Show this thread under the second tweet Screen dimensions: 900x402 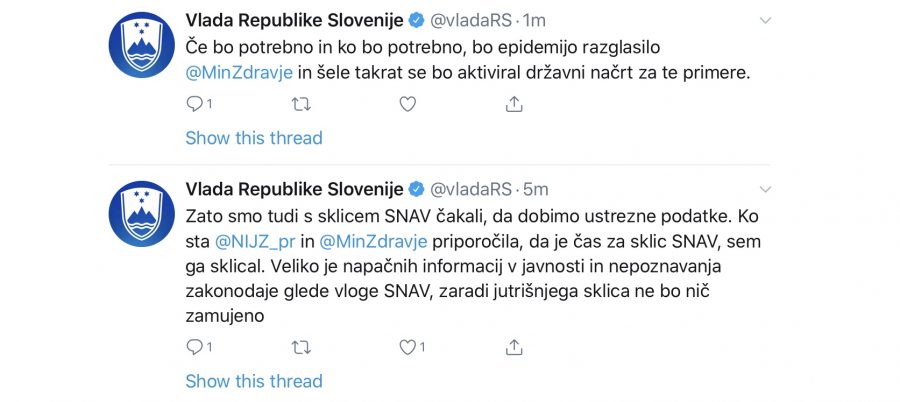(254, 381)
